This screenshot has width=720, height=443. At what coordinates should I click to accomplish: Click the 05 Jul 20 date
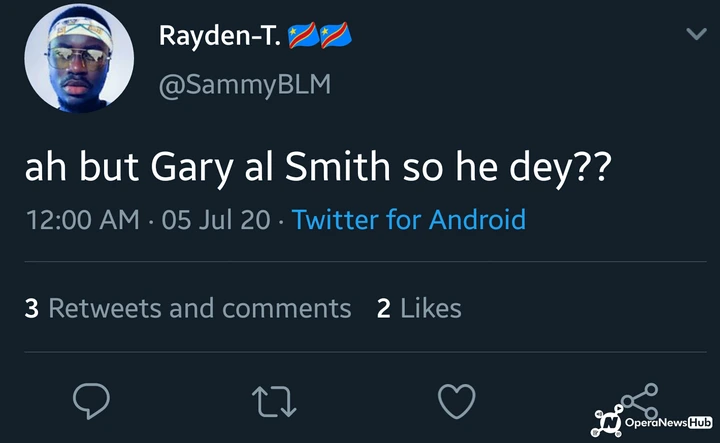pos(216,220)
